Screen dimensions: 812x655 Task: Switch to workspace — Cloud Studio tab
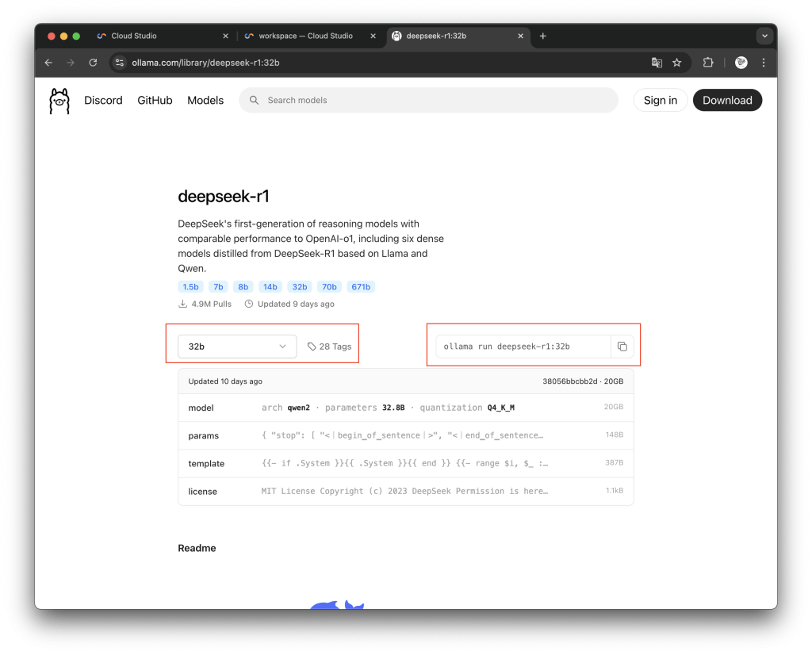[310, 36]
